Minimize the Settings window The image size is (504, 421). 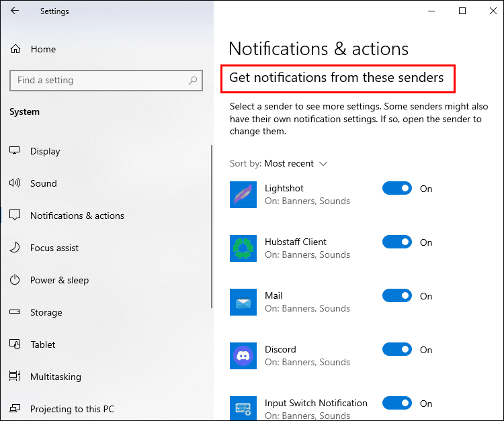click(431, 11)
